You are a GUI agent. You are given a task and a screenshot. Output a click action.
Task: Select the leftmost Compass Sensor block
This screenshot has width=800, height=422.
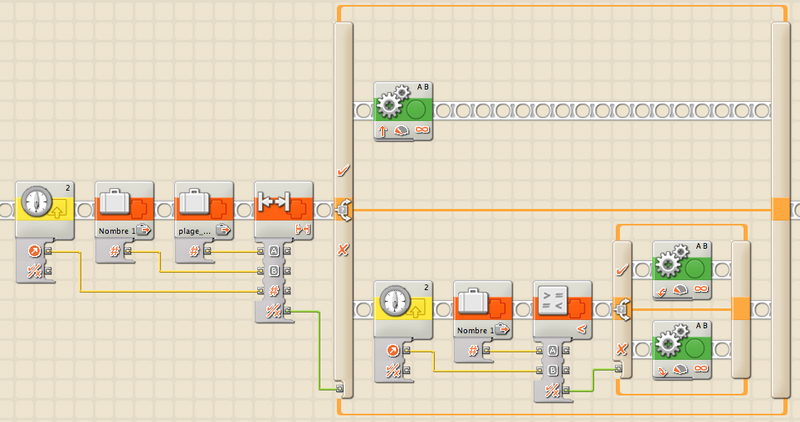click(44, 208)
